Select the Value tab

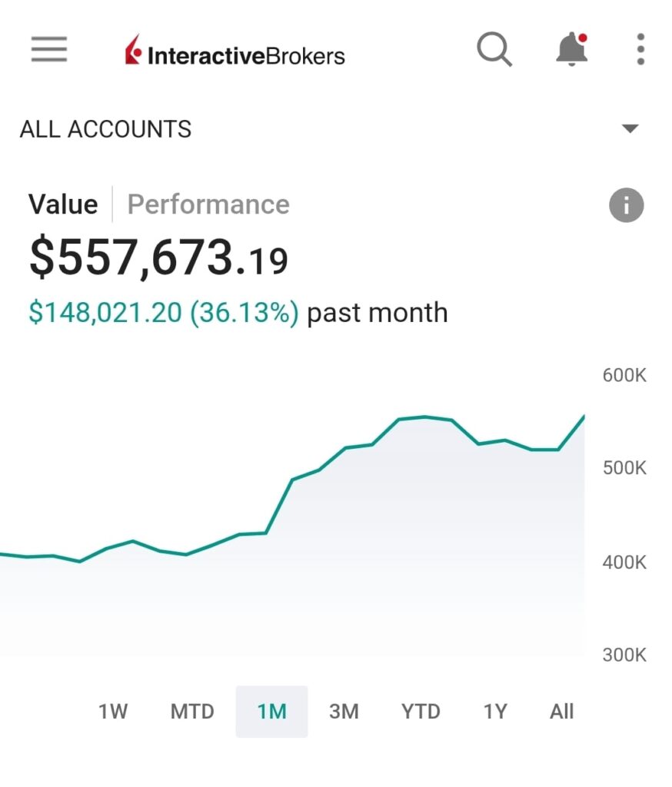[63, 204]
